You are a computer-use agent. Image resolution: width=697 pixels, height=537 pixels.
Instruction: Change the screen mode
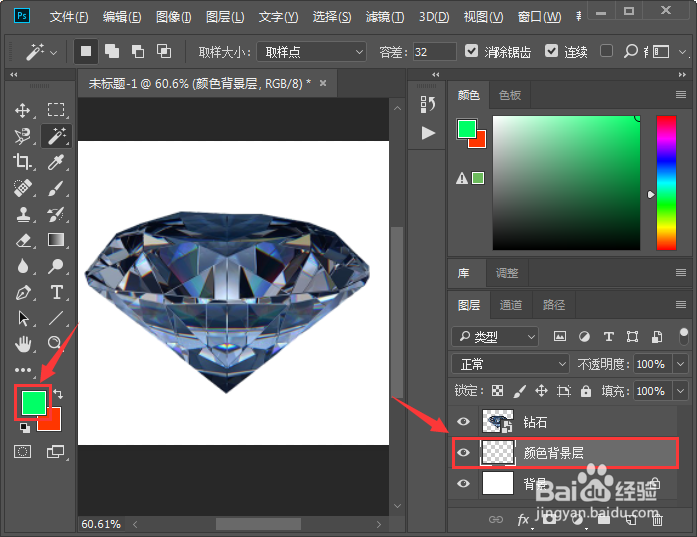[x=56, y=452]
